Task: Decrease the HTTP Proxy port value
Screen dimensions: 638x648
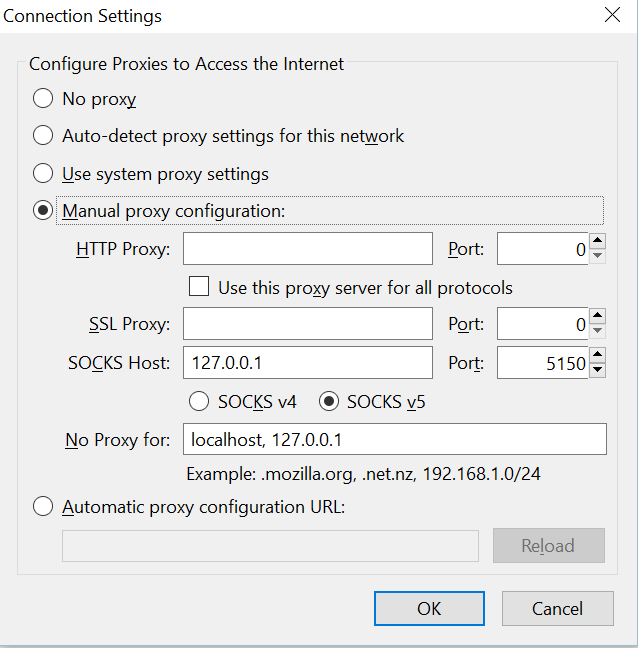Action: pyautogui.click(x=598, y=256)
